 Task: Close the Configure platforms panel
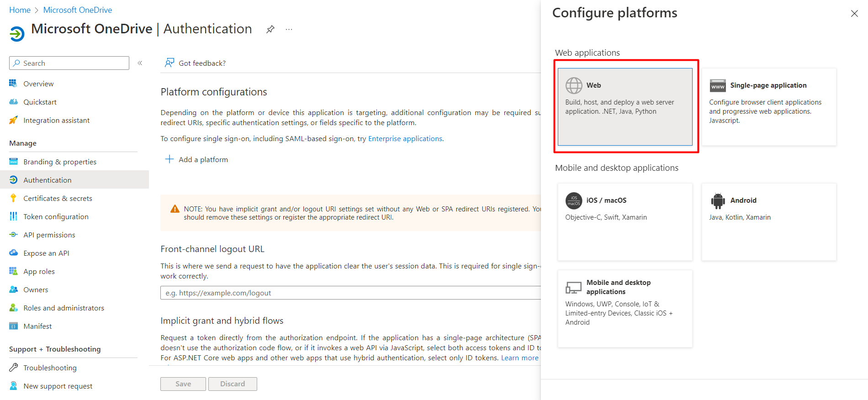pos(854,14)
